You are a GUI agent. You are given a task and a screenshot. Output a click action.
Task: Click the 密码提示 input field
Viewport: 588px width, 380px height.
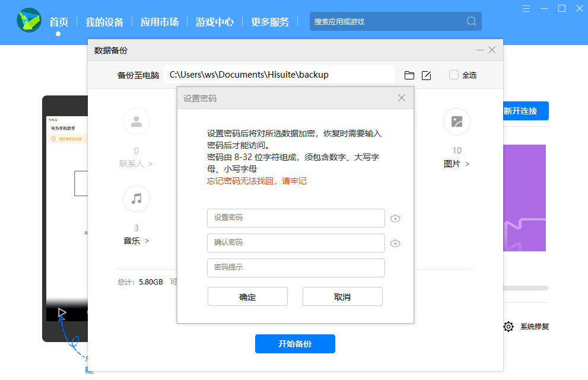click(x=295, y=268)
